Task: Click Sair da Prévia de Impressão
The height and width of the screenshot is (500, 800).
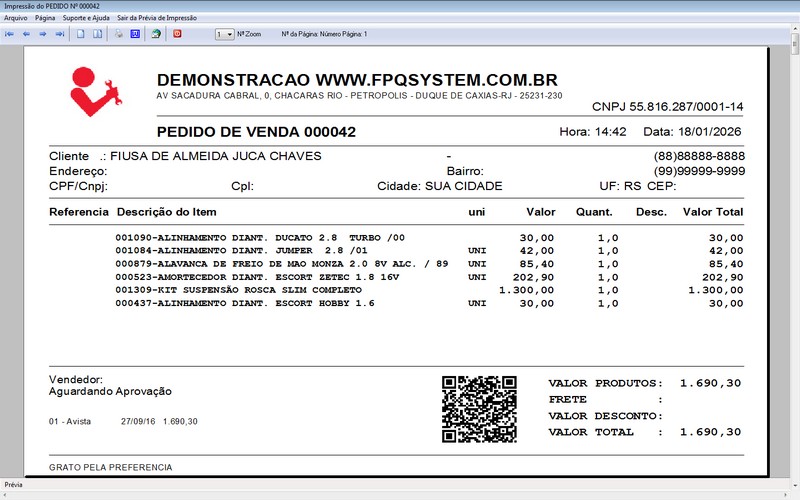Action: 157,18
